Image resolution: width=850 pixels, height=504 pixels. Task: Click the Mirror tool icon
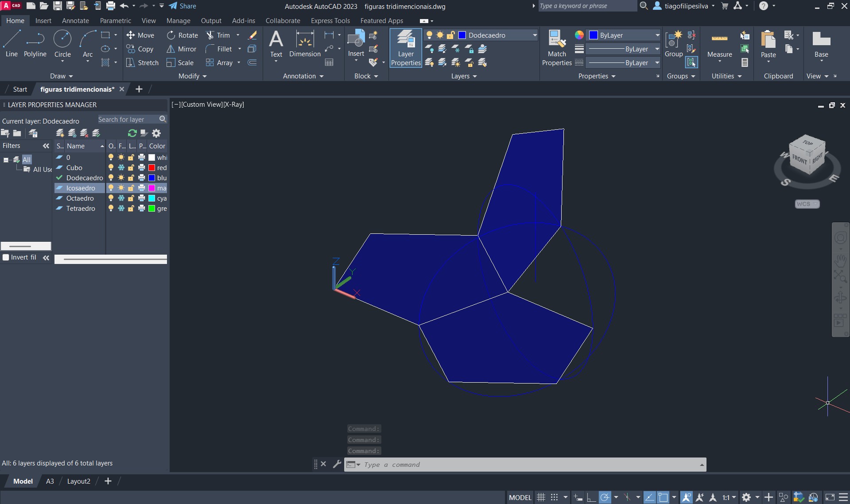171,49
